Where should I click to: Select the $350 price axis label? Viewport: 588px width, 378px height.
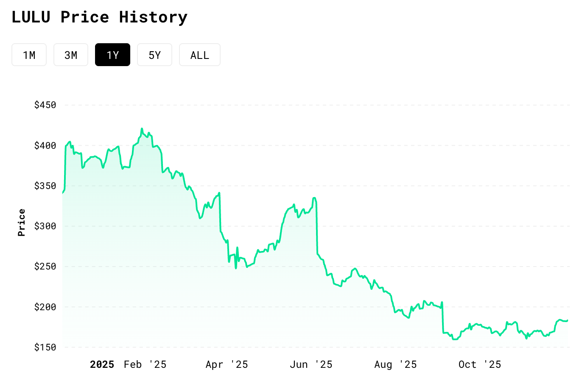click(45, 186)
